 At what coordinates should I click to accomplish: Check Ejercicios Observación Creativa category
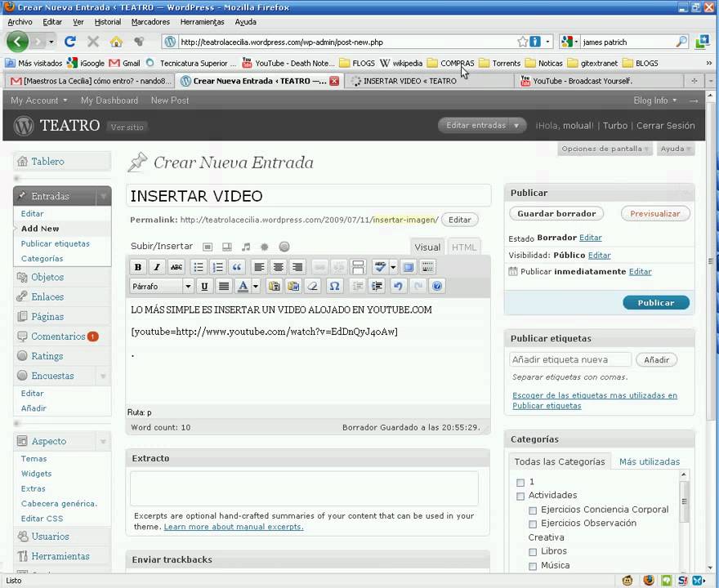point(533,524)
